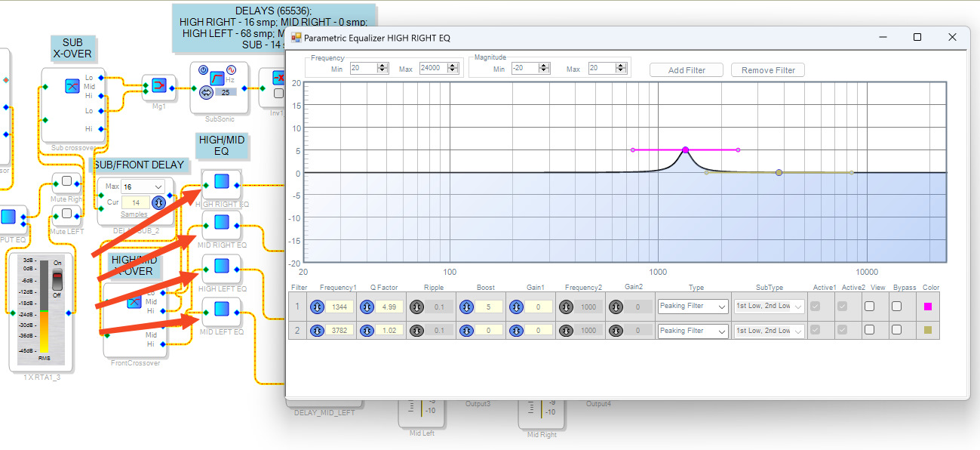Click filter 1 magenta color swatch

[928, 307]
